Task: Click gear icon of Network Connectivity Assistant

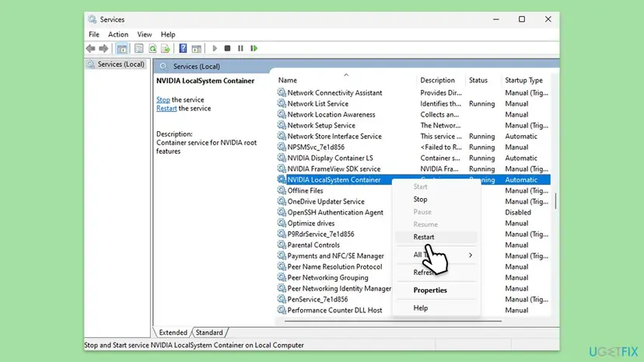Action: pos(282,92)
